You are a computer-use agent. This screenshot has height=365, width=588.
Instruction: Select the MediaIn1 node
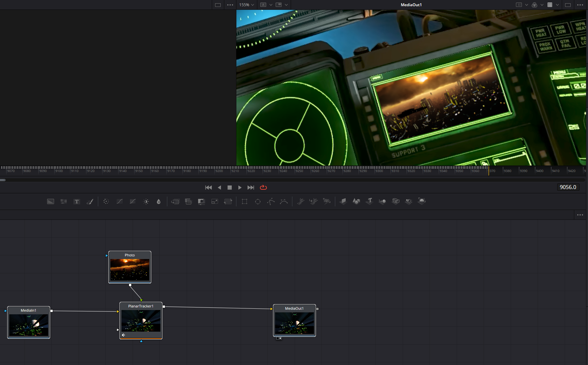pyautogui.click(x=28, y=322)
